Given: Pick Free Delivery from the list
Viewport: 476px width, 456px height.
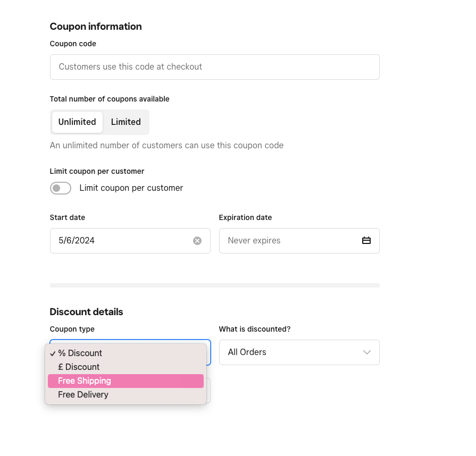Looking at the screenshot, I should coord(83,395).
